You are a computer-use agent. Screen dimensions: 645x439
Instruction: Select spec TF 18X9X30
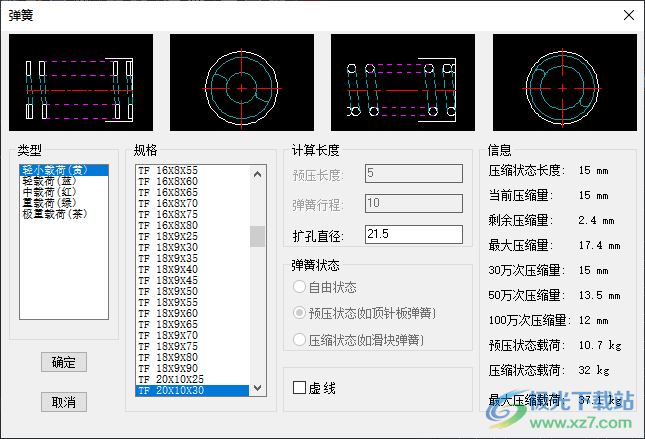click(x=193, y=247)
